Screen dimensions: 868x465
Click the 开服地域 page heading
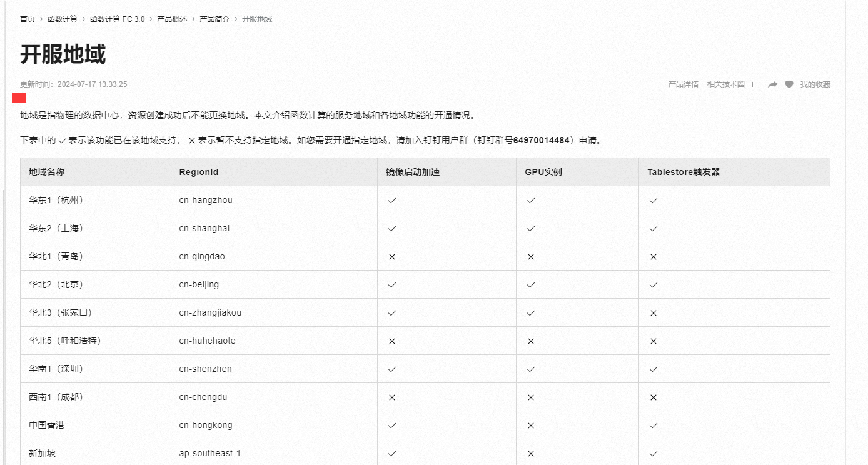[x=63, y=54]
